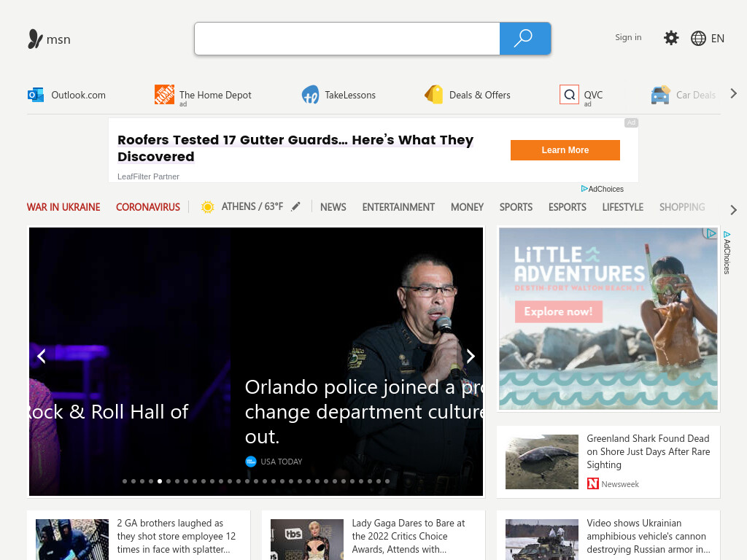The width and height of the screenshot is (747, 560).
Task: Open Ukrainian amphibious vehicle video article
Action: click(648, 536)
